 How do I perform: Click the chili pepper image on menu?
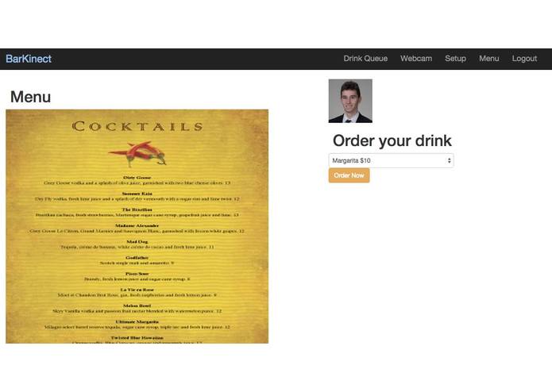tap(137, 154)
